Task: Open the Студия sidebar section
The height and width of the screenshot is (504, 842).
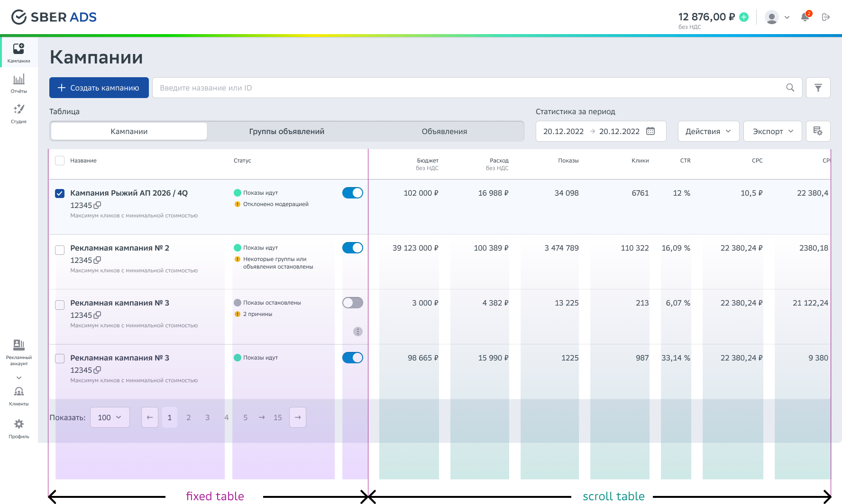Action: 19,113
